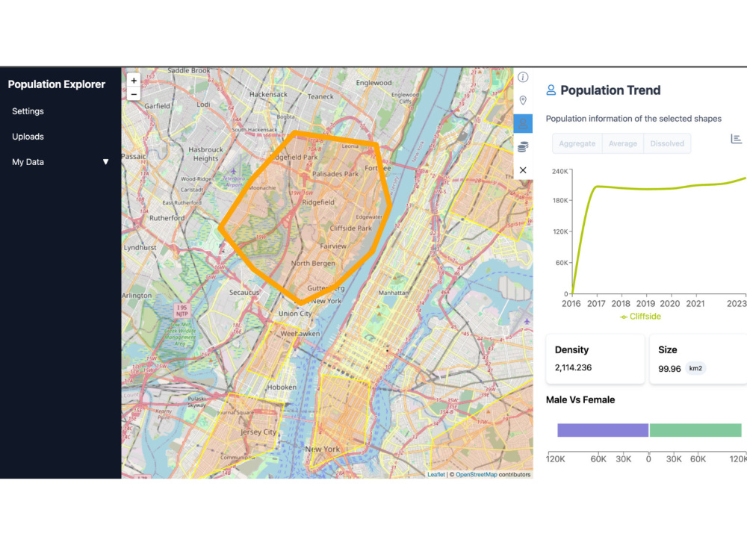
Task: Click the green female population bar
Action: pyautogui.click(x=695, y=430)
